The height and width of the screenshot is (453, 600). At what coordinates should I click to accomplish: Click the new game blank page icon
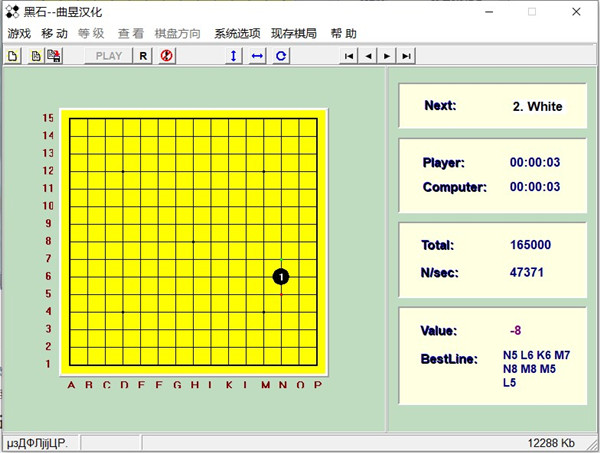tap(14, 56)
